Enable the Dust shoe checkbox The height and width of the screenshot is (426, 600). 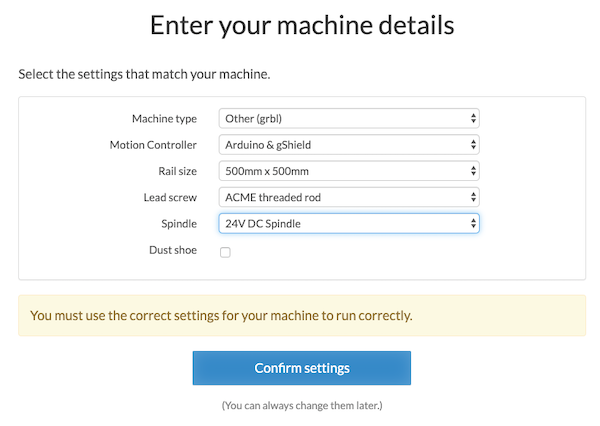(x=225, y=252)
